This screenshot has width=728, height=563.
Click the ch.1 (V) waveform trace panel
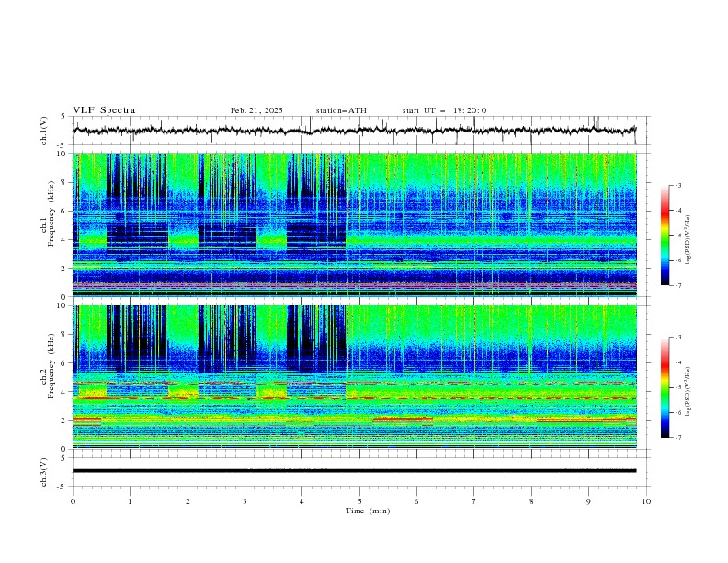click(x=361, y=131)
